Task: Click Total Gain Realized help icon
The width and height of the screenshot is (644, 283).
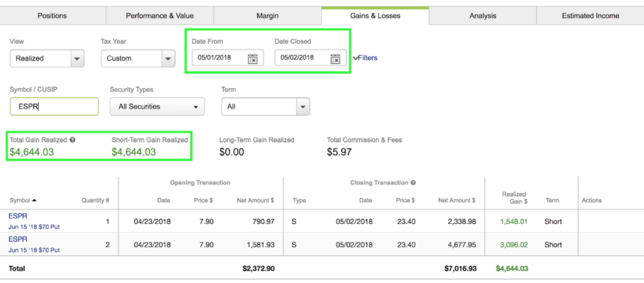Action: (x=72, y=140)
